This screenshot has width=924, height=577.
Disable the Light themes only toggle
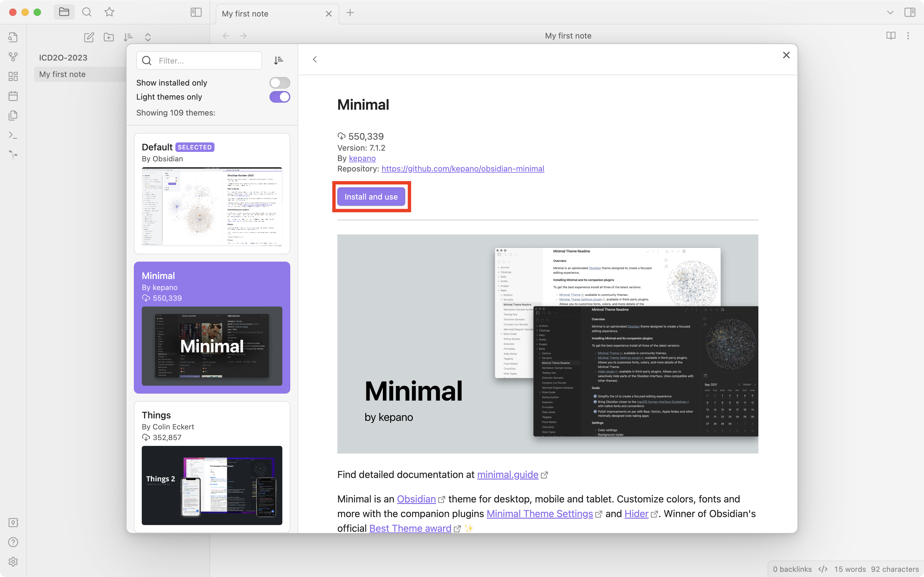279,96
